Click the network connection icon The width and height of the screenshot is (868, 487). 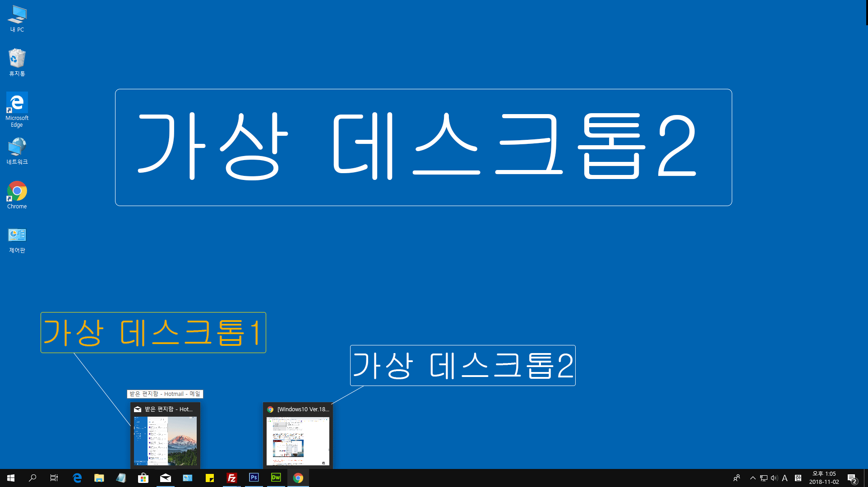[764, 478]
